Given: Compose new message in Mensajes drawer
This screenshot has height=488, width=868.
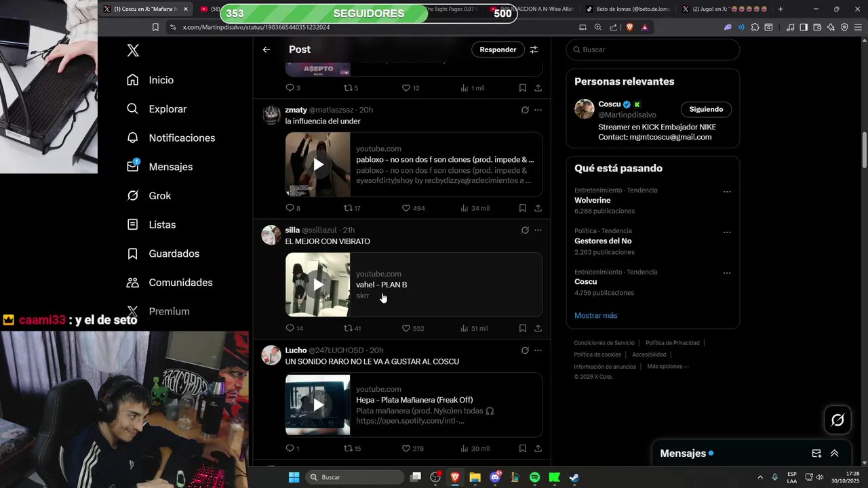Looking at the screenshot, I should 816,453.
